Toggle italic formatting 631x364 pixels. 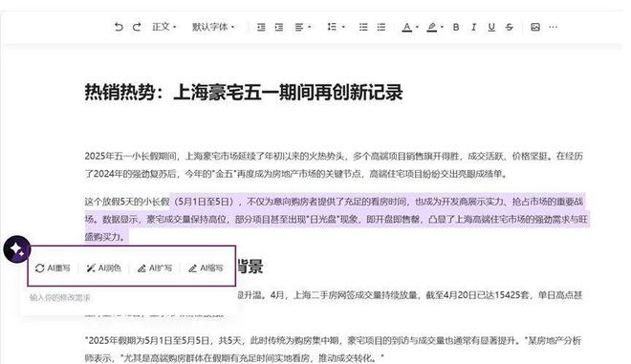473,27
